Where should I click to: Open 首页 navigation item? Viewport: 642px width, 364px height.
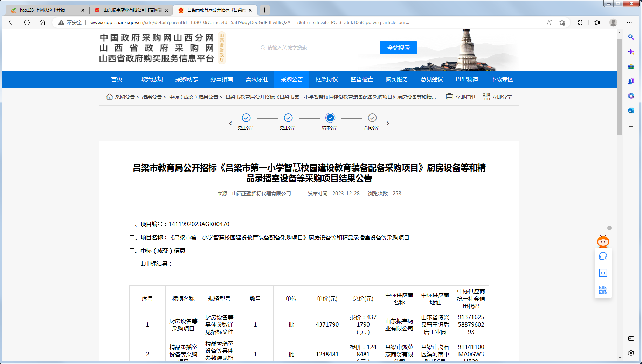(x=117, y=79)
